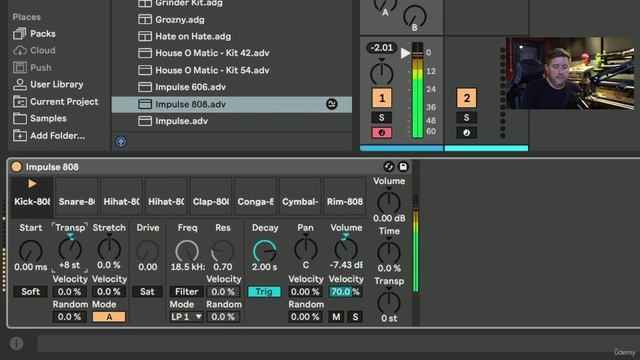The height and width of the screenshot is (360, 640).
Task: Click Transp Random field showing 0.0 %
Action: [69, 317]
